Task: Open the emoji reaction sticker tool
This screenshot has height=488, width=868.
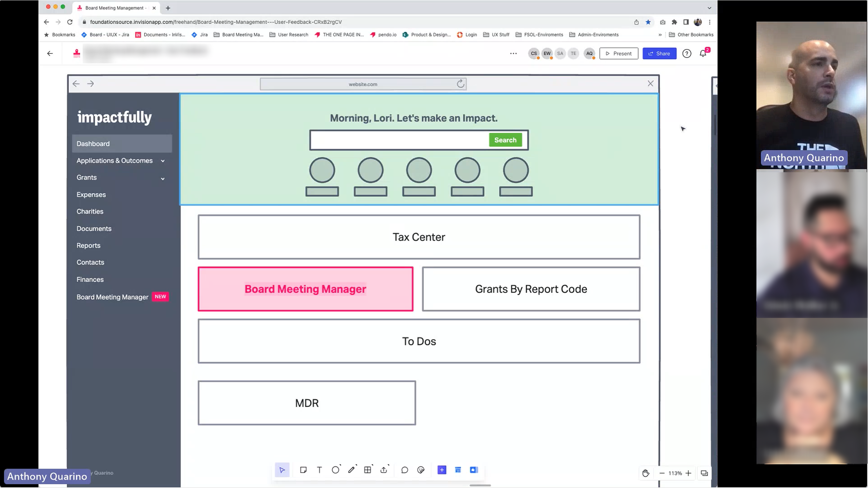Action: (420, 470)
